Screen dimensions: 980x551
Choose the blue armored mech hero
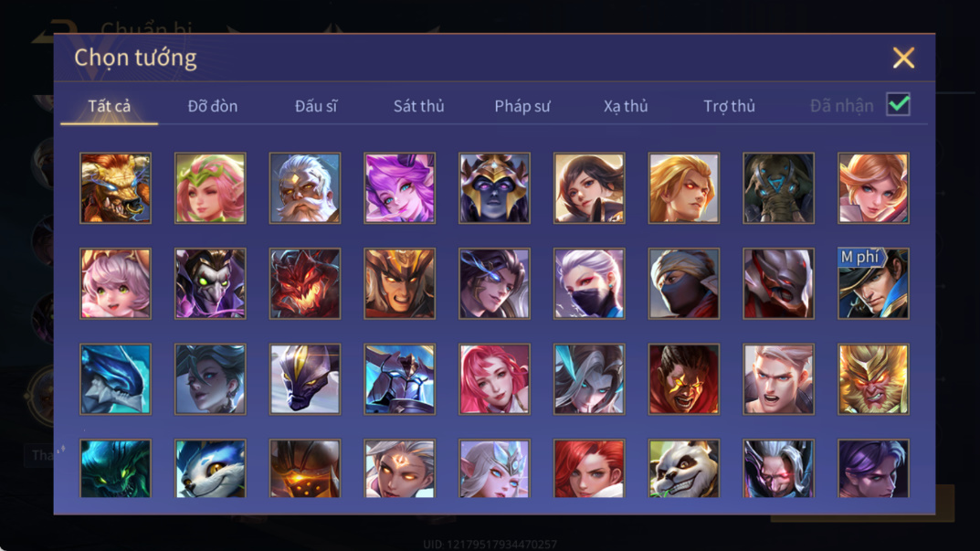(399, 379)
